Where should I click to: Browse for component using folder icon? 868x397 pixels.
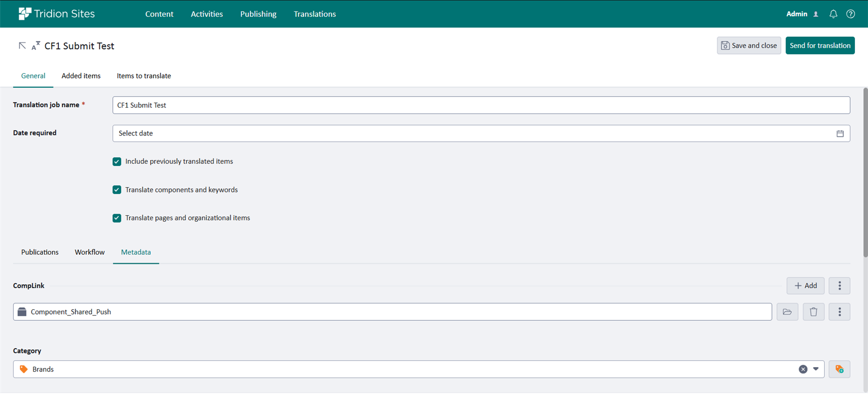(x=787, y=312)
